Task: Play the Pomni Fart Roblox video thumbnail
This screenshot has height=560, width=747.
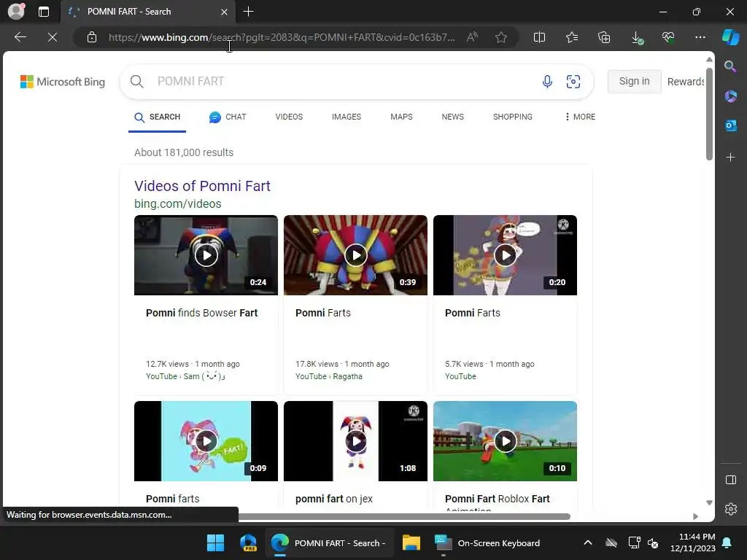Action: [505, 441]
